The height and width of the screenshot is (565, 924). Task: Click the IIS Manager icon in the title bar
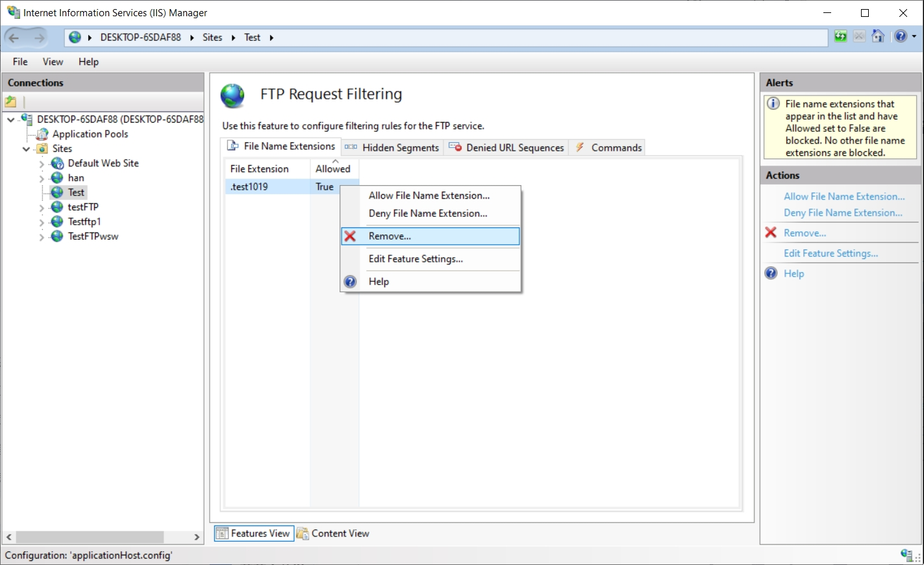tap(13, 12)
